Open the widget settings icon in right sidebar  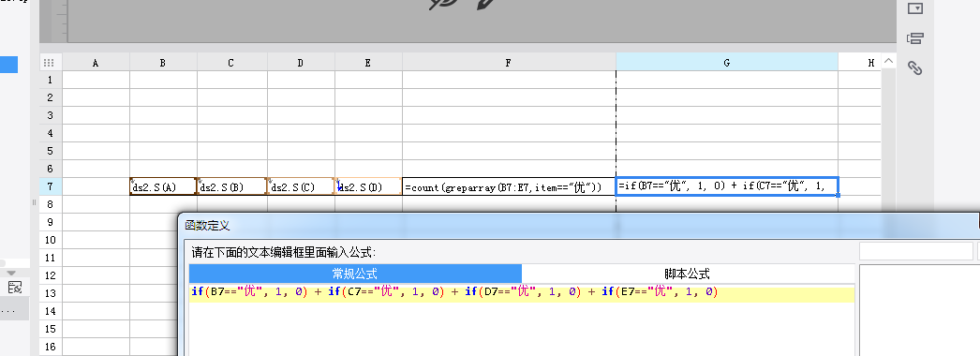(x=914, y=8)
